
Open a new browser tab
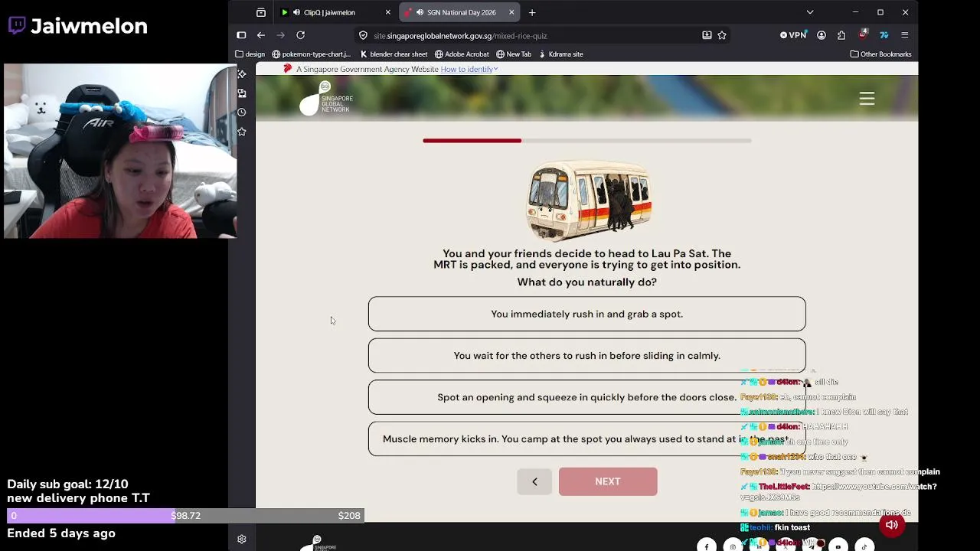pyautogui.click(x=532, y=12)
